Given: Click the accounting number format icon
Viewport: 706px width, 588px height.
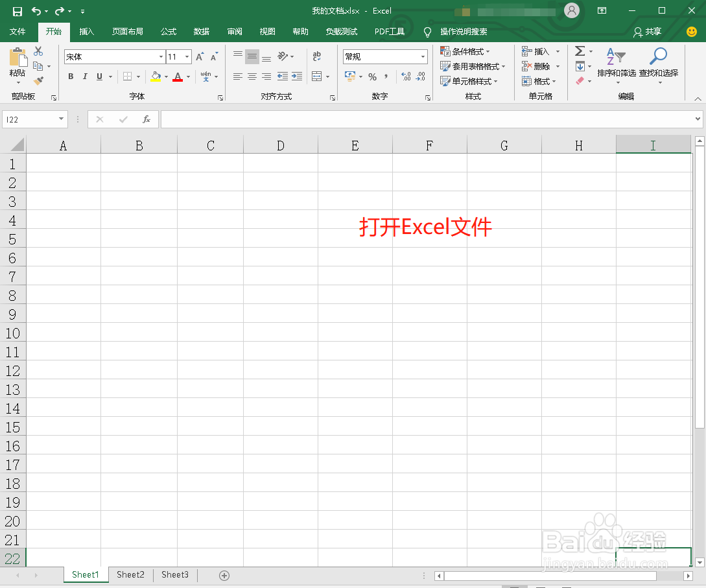Looking at the screenshot, I should (350, 76).
